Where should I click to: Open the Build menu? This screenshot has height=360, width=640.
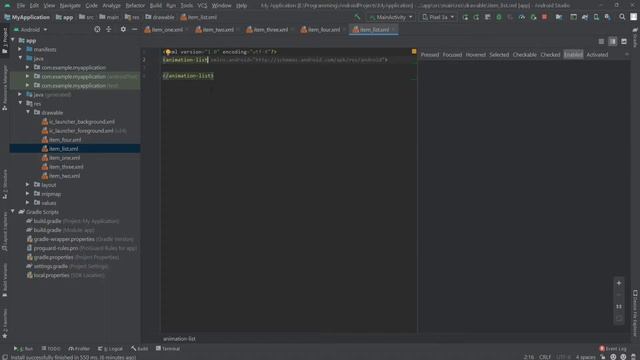click(x=156, y=6)
